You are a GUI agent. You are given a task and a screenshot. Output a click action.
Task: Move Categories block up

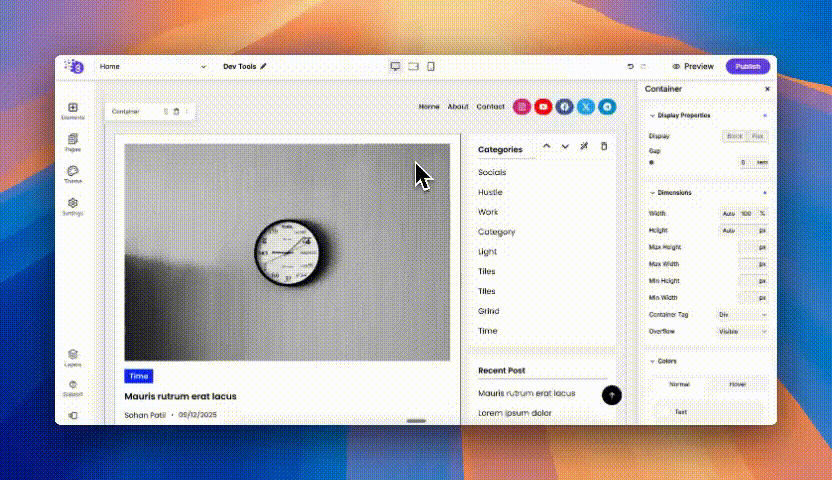coord(547,146)
